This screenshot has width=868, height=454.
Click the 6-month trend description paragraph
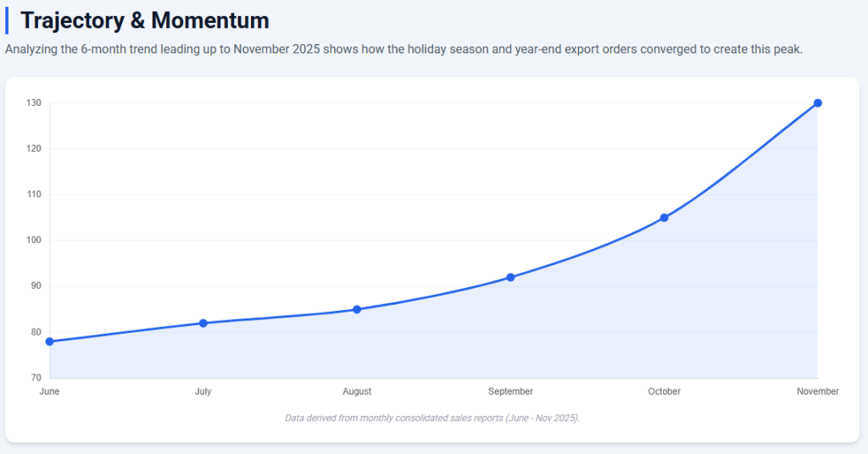tap(403, 49)
